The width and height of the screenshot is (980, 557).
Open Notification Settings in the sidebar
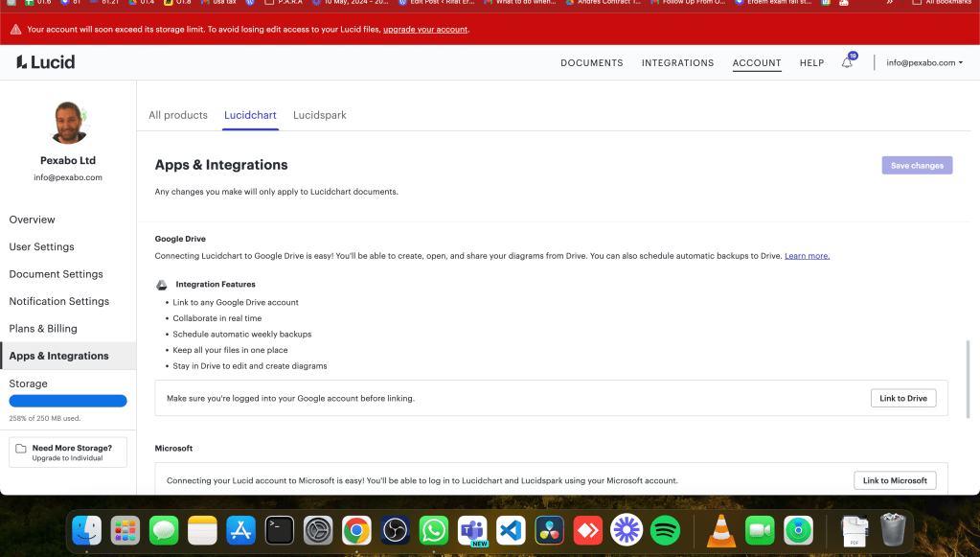pyautogui.click(x=58, y=301)
